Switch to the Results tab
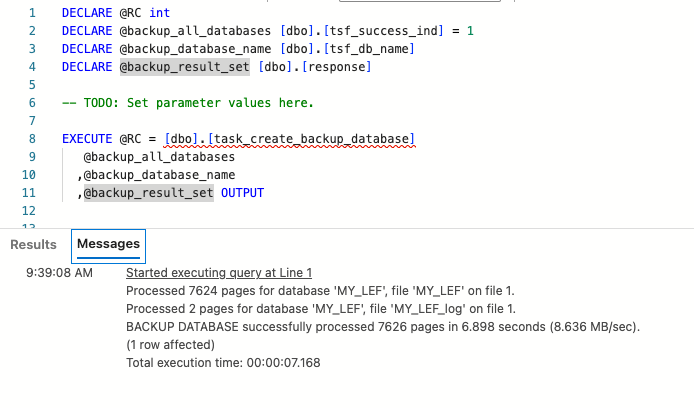The width and height of the screenshot is (694, 408). 34,245
